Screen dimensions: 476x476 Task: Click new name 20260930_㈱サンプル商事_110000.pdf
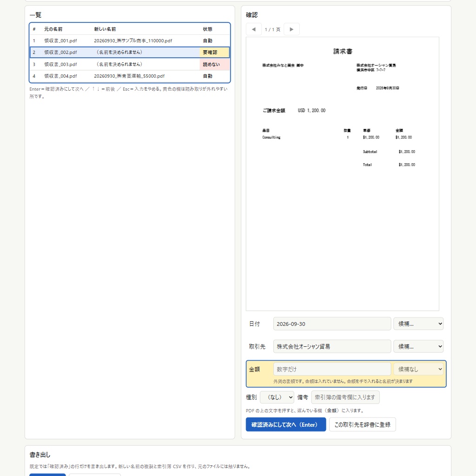coord(133,41)
